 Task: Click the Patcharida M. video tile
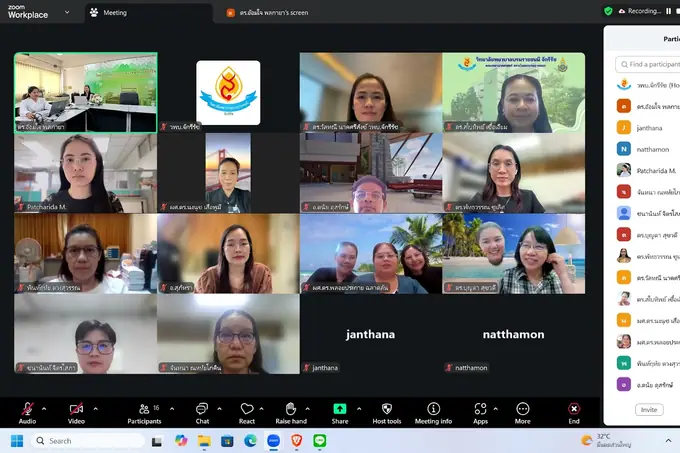[85, 173]
